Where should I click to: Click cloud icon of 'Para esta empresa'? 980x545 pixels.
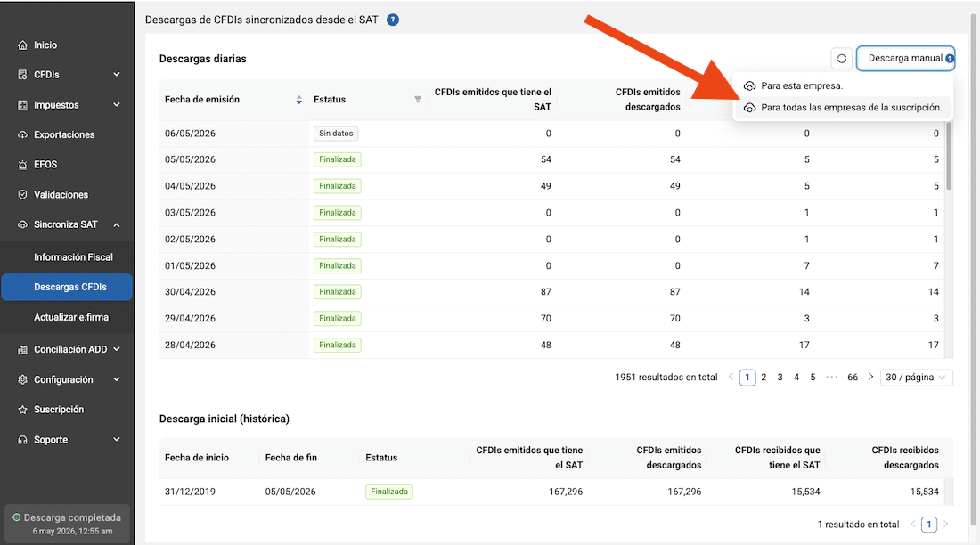pos(749,86)
